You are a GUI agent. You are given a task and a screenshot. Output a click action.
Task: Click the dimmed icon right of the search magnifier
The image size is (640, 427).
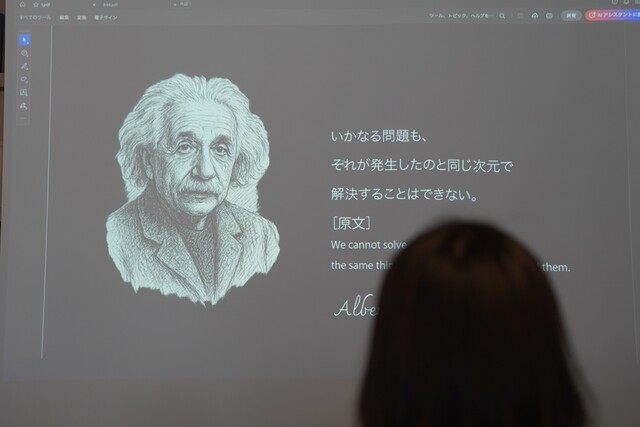[520, 16]
